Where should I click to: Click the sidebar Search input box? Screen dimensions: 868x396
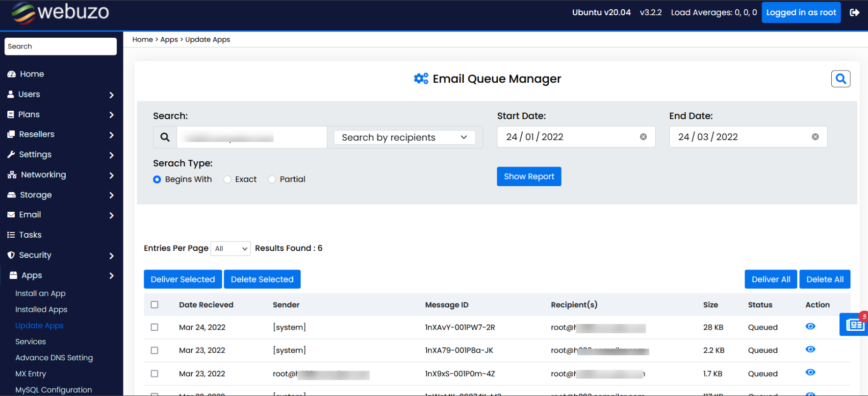coord(61,47)
